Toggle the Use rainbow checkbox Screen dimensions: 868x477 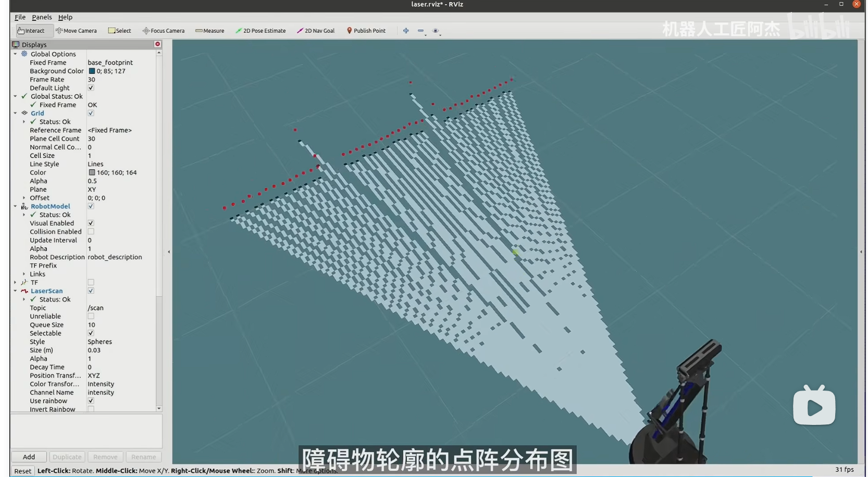tap(91, 400)
